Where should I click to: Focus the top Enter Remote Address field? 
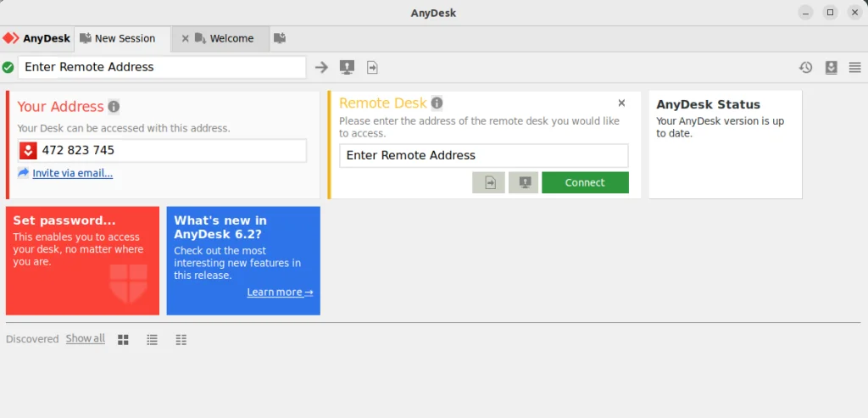click(162, 67)
